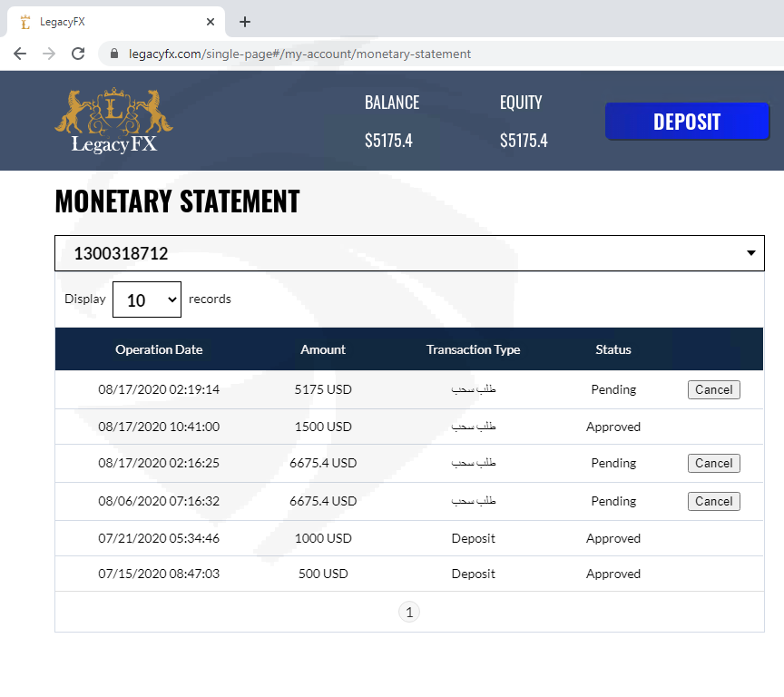Click the LegacyFX horse crest logo
Viewport: 784px width, 697px height.
point(113,120)
